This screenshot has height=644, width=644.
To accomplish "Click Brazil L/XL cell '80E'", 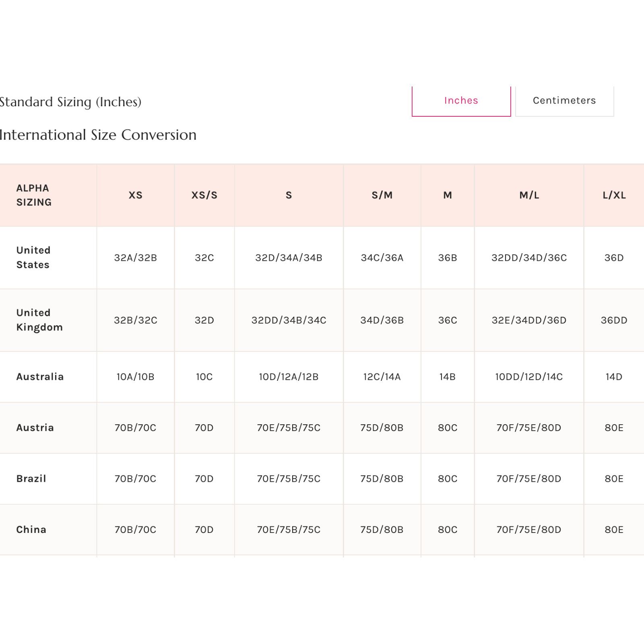I will (x=614, y=479).
